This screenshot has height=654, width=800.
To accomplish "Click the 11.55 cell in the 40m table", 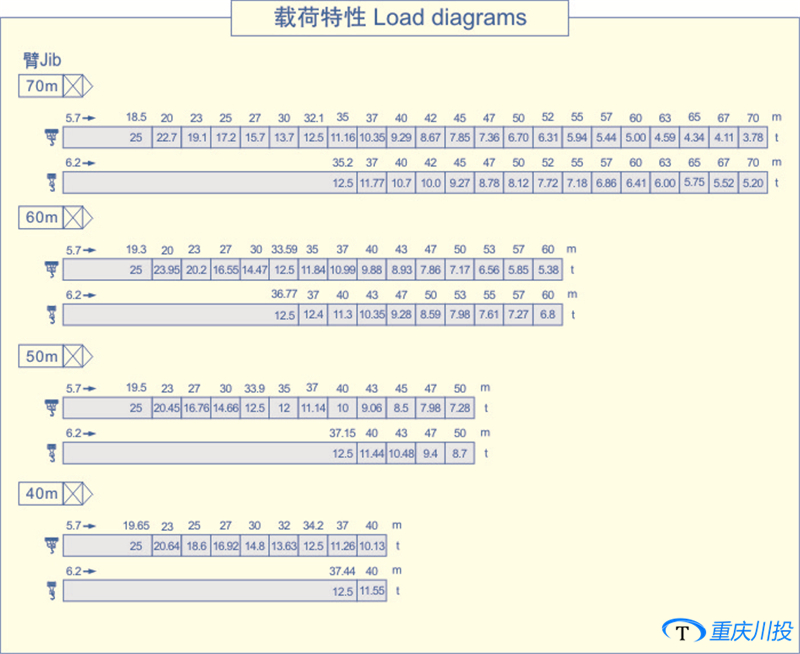I will [x=372, y=591].
